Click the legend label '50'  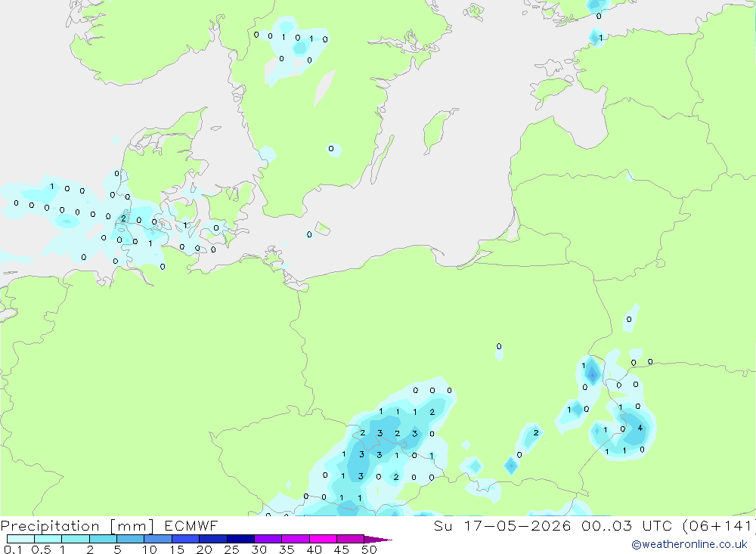pyautogui.click(x=369, y=549)
